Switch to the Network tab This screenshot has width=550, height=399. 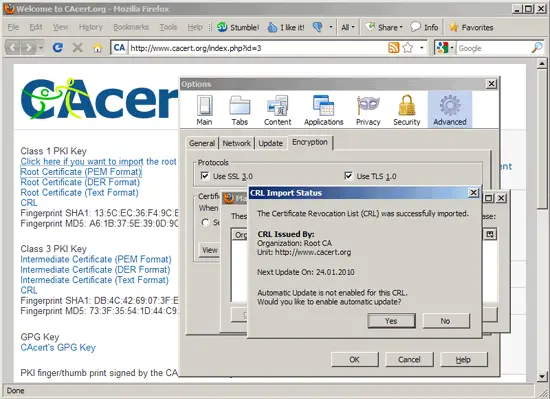tap(236, 143)
